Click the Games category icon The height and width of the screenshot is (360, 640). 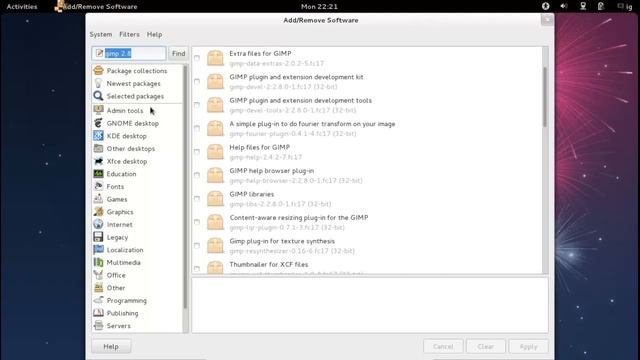98,199
